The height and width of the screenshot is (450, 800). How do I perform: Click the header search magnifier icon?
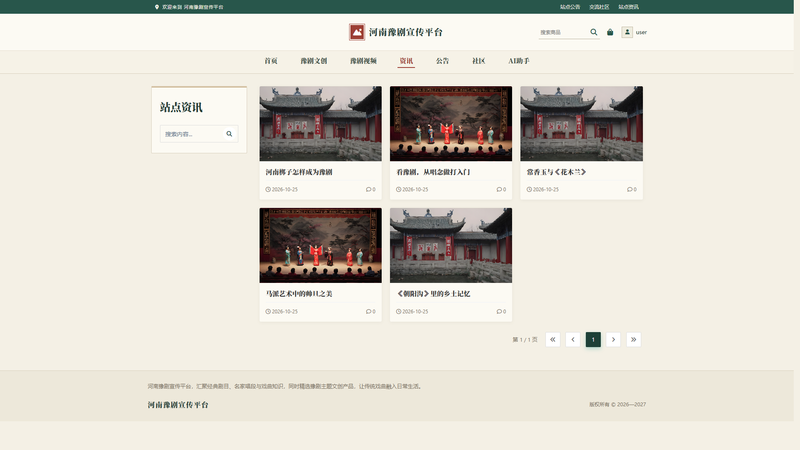(593, 32)
